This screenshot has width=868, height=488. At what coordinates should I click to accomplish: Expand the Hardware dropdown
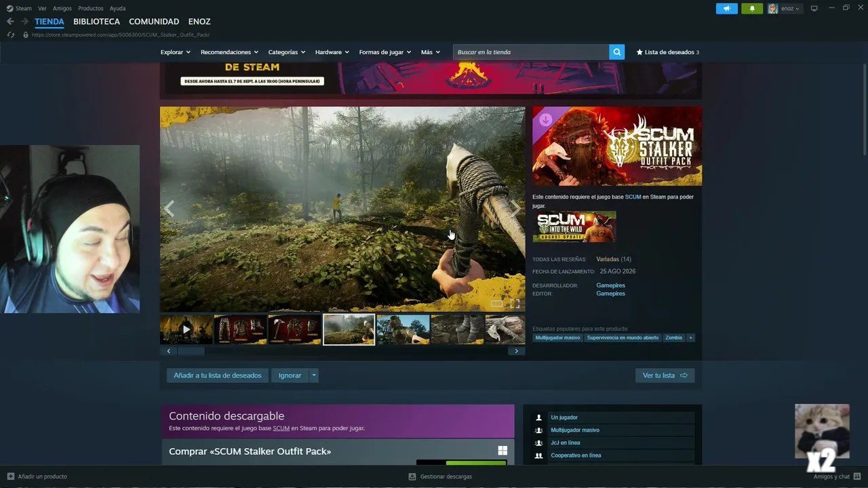[332, 52]
